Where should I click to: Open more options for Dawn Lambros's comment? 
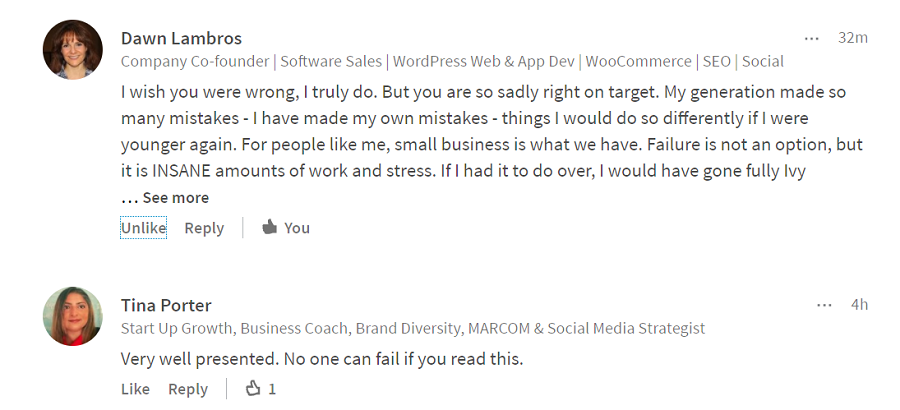(x=811, y=38)
